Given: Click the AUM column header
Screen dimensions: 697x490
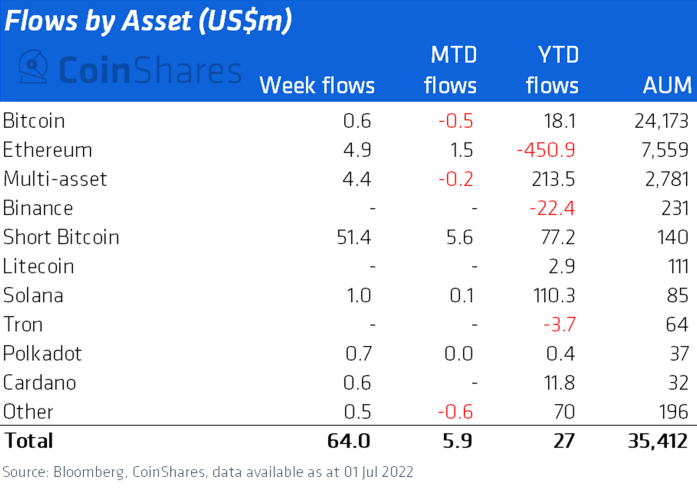Looking at the screenshot, I should [664, 85].
